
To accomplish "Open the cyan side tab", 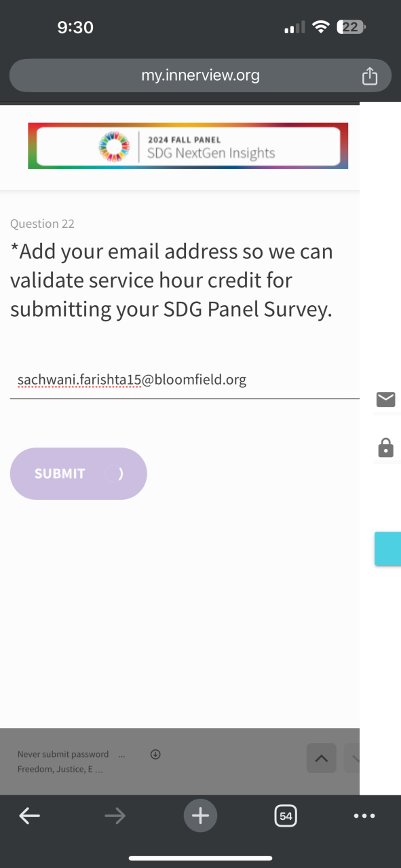I will click(387, 549).
